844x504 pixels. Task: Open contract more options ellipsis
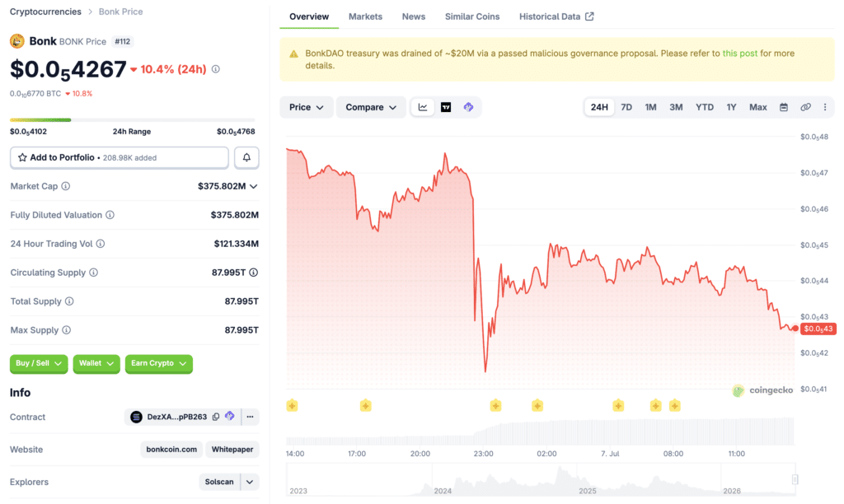coord(250,417)
